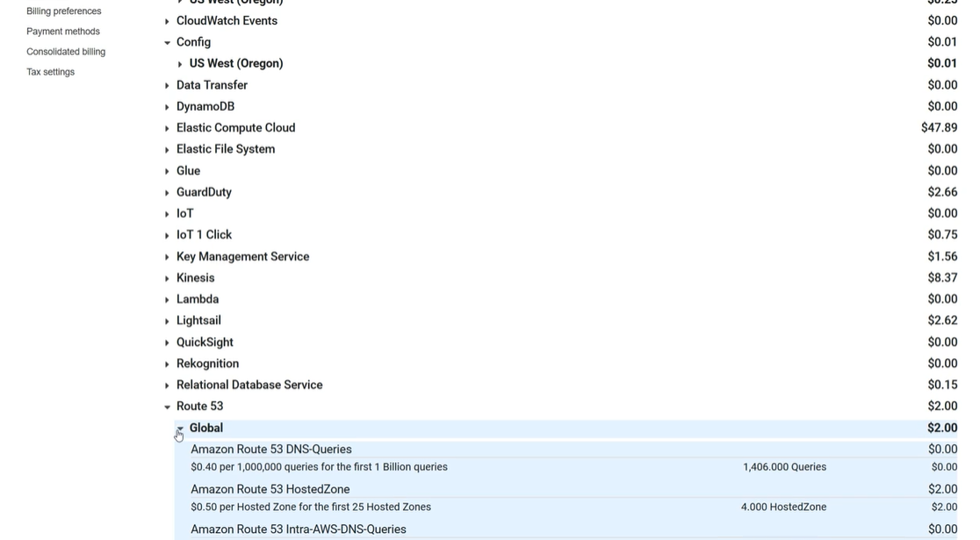Viewport: 980px width, 540px height.
Task: Expand the IoT 1 Click arrow
Action: [x=167, y=235]
